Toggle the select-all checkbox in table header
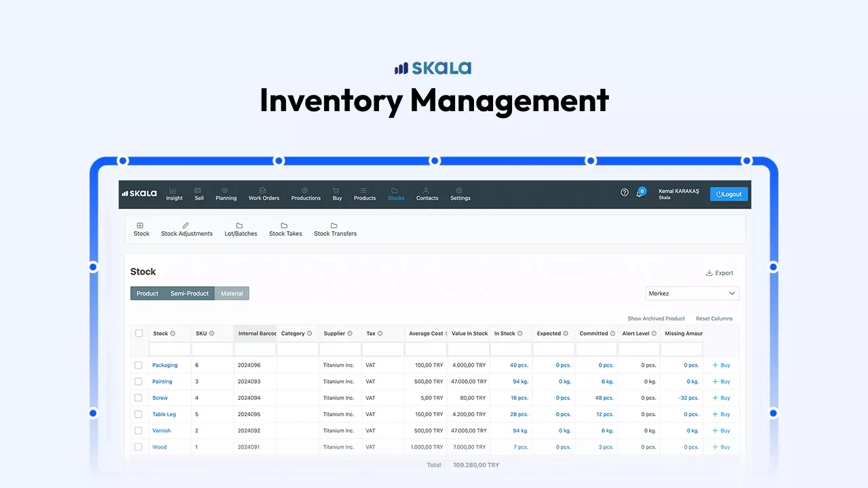The height and width of the screenshot is (488, 868). pyautogui.click(x=139, y=333)
